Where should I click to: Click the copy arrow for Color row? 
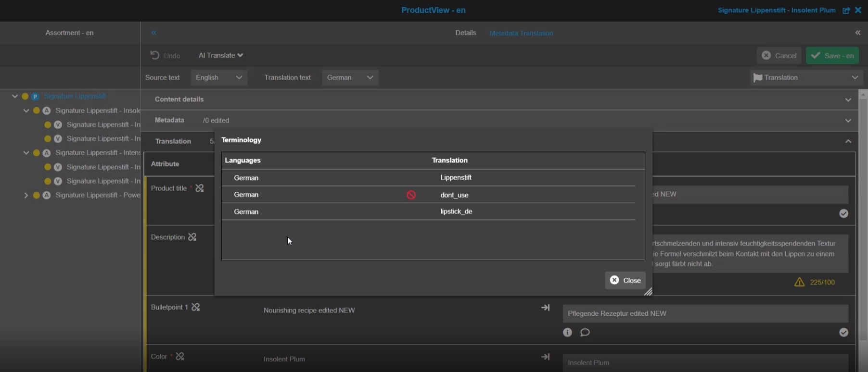[545, 357]
